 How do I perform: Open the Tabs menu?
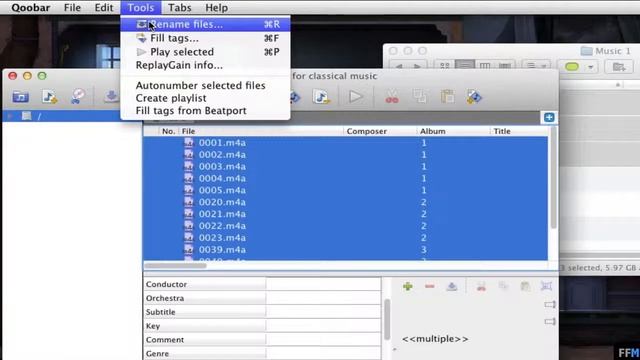[180, 8]
